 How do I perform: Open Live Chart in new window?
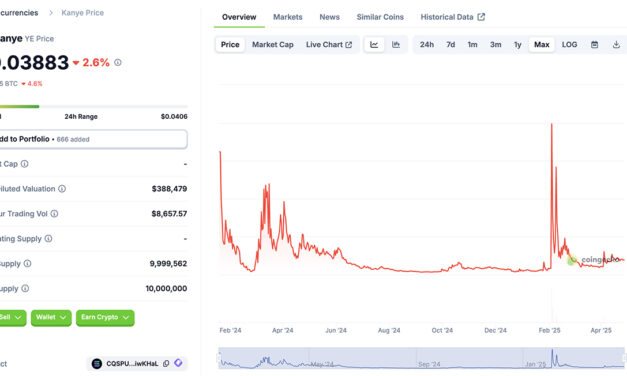pos(329,44)
